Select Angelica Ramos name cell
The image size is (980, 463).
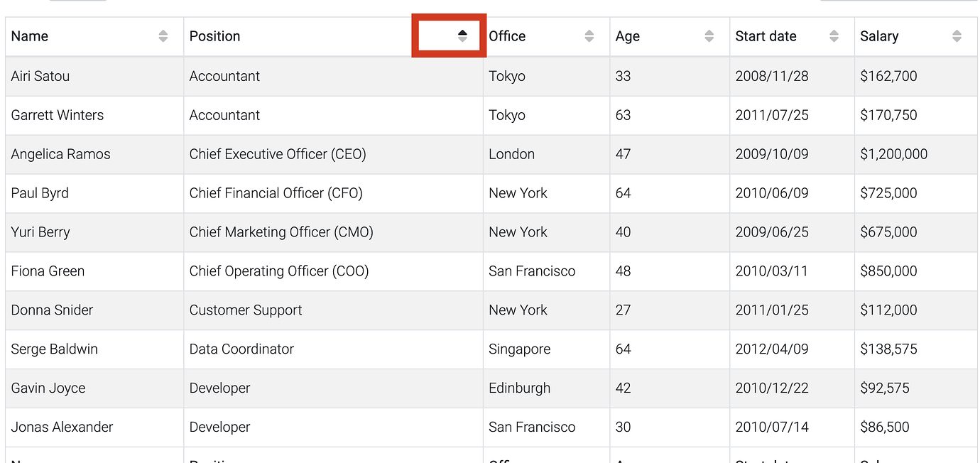point(61,154)
